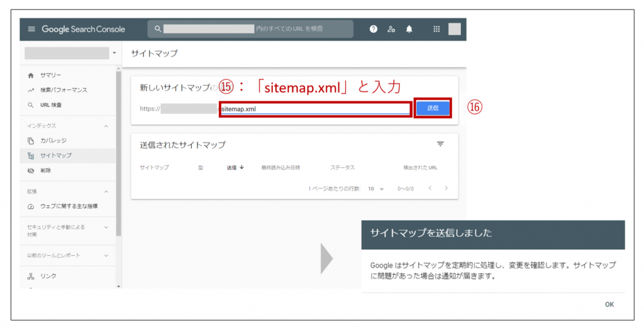Collapse the インデックス section
Viewport: 644px width, 330px height.
(106, 126)
